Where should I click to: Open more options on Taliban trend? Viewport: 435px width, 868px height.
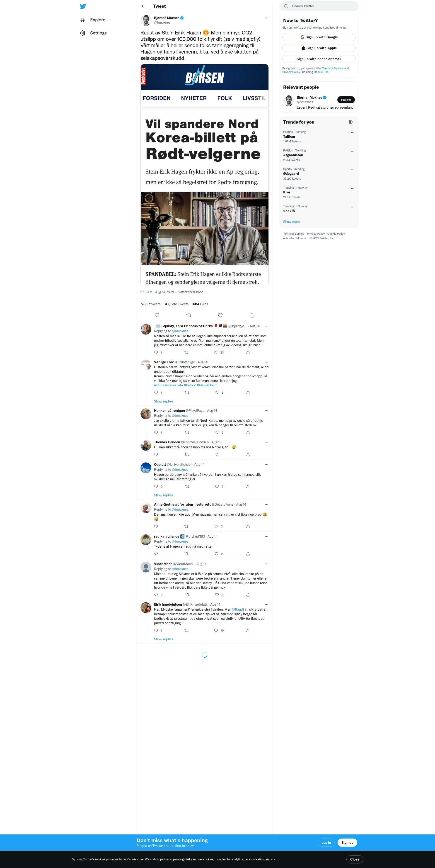point(353,133)
